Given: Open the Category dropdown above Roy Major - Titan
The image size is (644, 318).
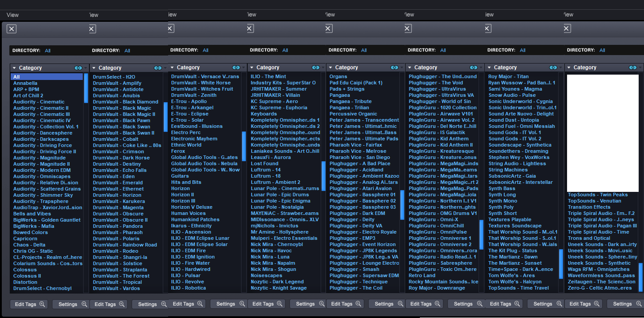Looking at the screenshot, I should pos(502,68).
